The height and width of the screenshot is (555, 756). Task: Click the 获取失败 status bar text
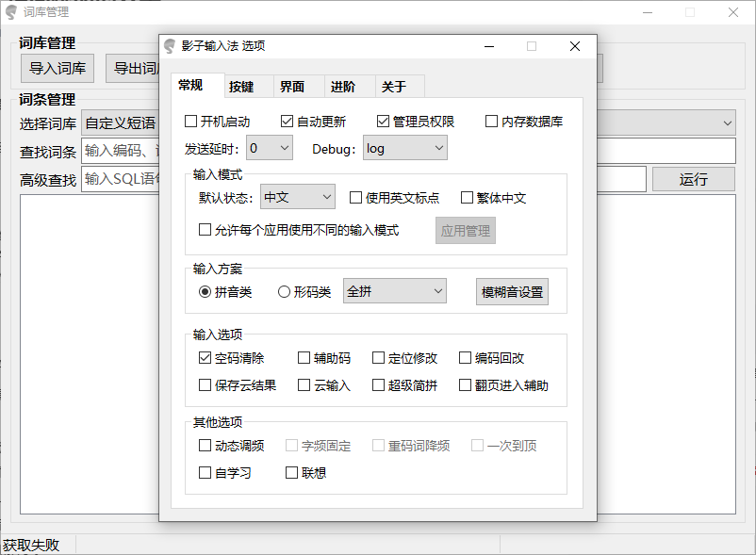coord(31,545)
